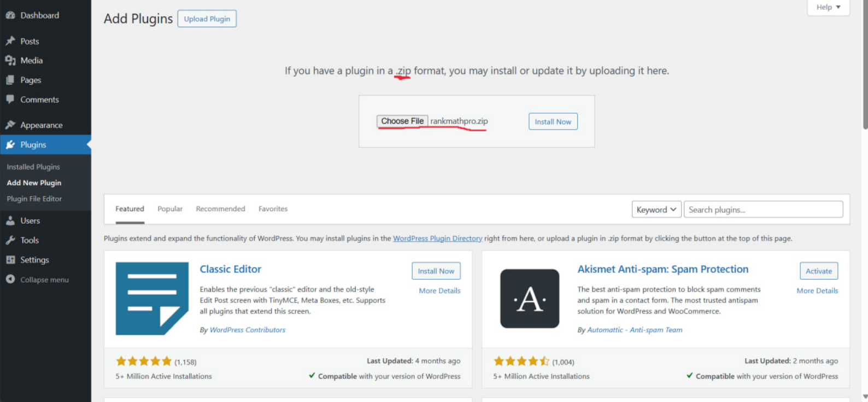Screen dimensions: 868x402
Task: Click "Last Updated: 2 months ago" text
Action: [791, 361]
